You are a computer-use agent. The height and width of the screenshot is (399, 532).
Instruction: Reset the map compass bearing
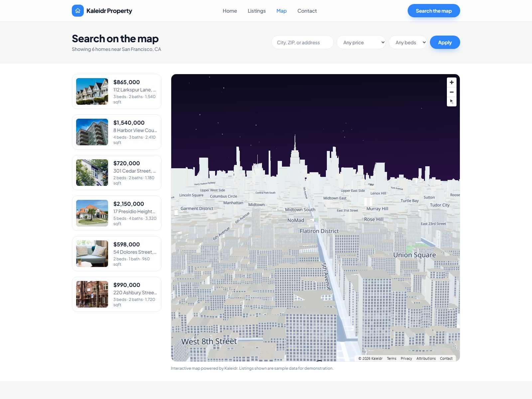(452, 101)
